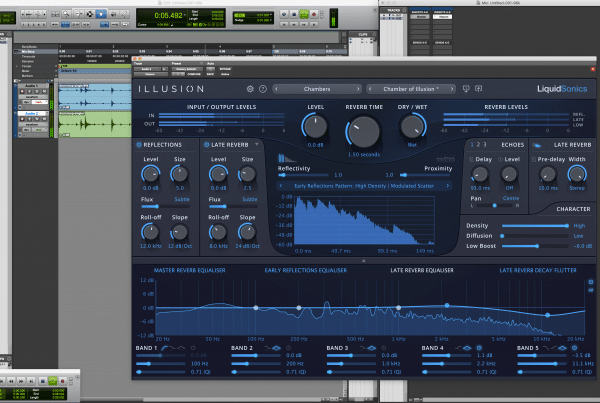
Task: Click the Late Reverb Width Stereo value
Action: click(577, 188)
